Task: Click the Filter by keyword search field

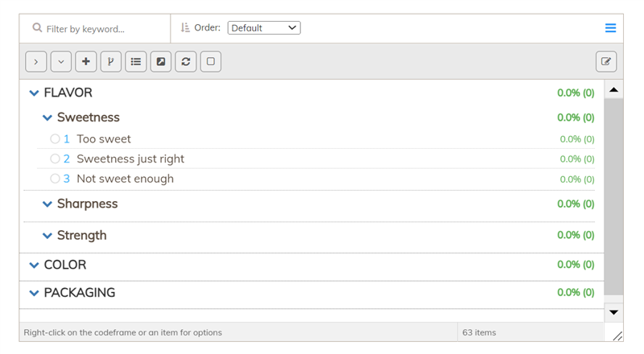Action: pos(95,29)
